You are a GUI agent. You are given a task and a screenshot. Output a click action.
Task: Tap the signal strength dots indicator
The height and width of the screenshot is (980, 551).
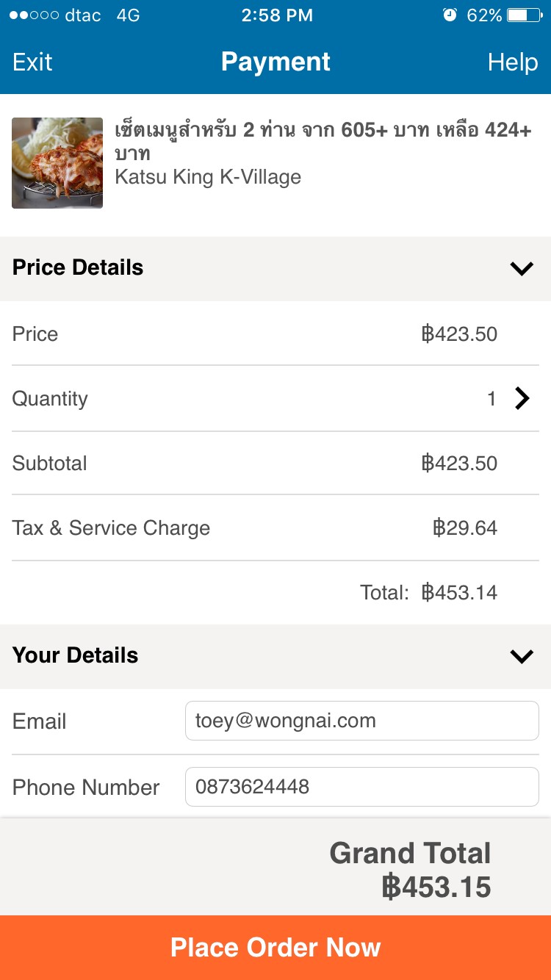point(34,15)
